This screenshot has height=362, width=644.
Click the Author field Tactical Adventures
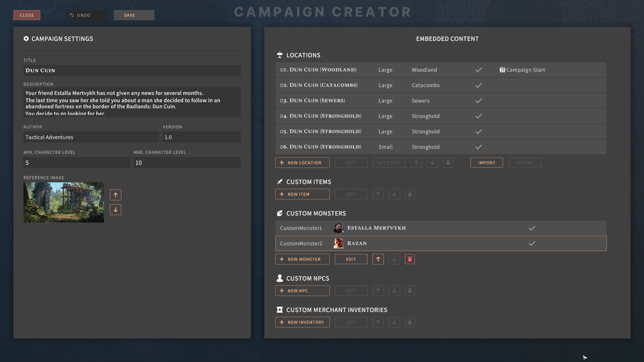pos(91,137)
